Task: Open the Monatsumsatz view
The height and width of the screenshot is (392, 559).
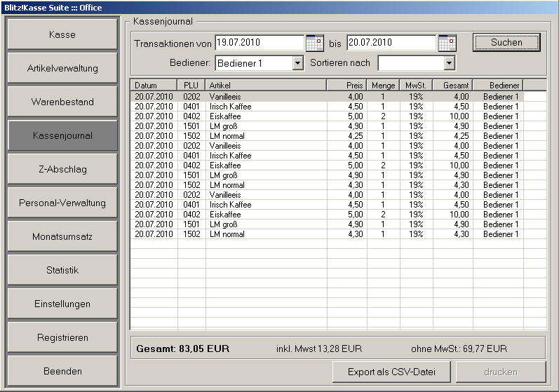Action: (x=62, y=236)
